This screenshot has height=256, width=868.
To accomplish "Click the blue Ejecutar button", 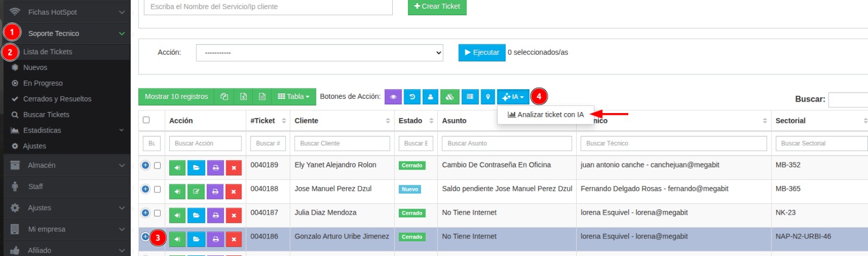I will pos(482,53).
